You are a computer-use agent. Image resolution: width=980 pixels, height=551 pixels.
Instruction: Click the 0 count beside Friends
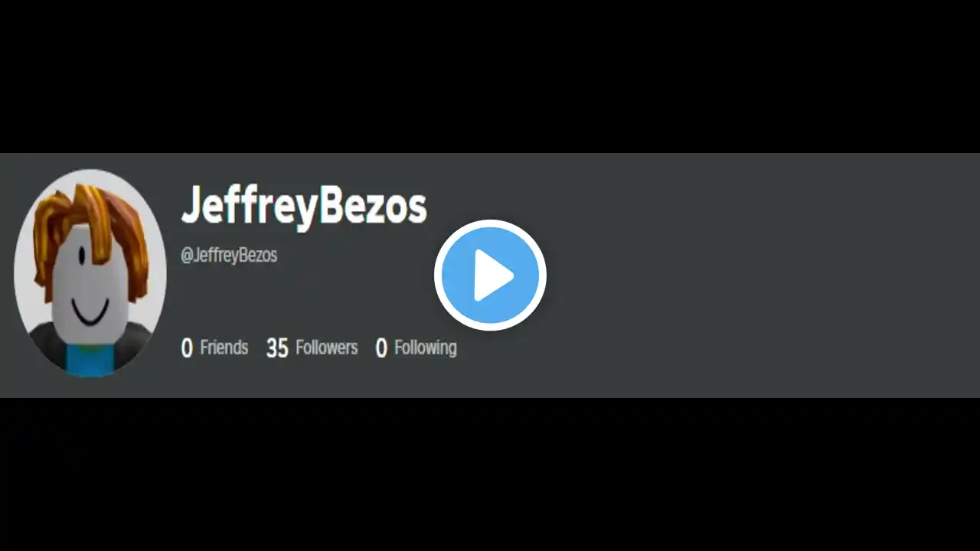click(187, 348)
